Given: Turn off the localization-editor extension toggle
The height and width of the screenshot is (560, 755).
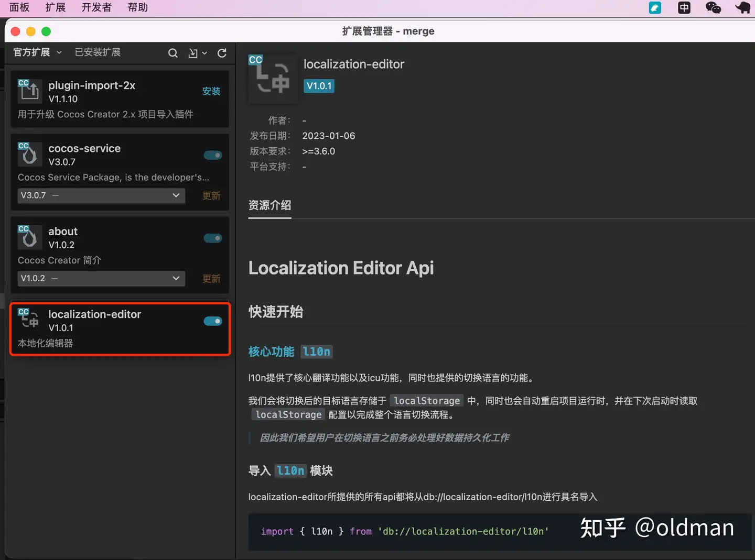Looking at the screenshot, I should click(x=213, y=321).
